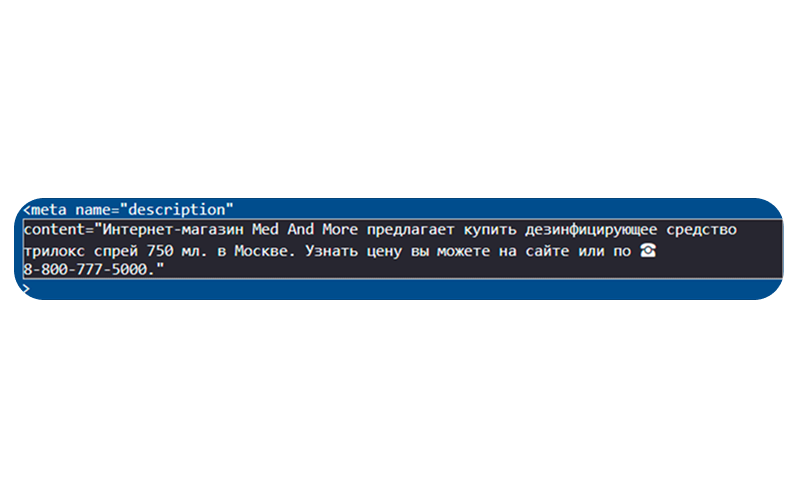This screenshot has height=500, width=800.
Task: Click the word Интернет-магазин
Action: click(x=173, y=230)
